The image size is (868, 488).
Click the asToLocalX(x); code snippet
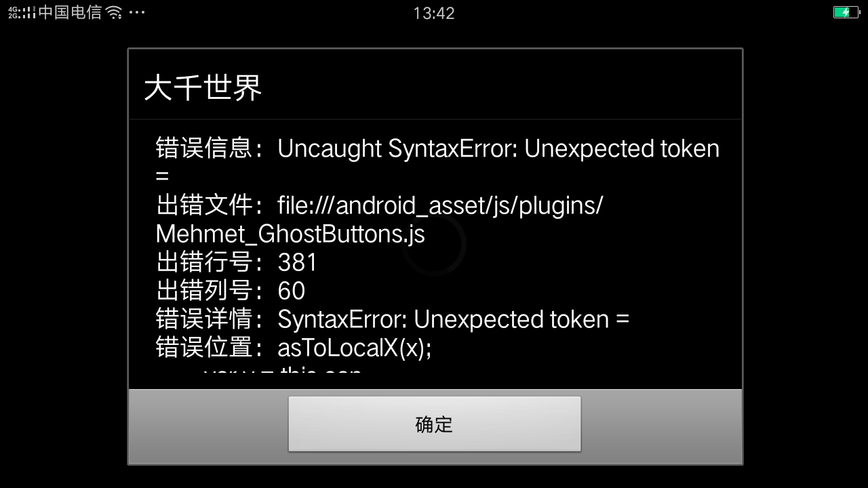pyautogui.click(x=355, y=348)
